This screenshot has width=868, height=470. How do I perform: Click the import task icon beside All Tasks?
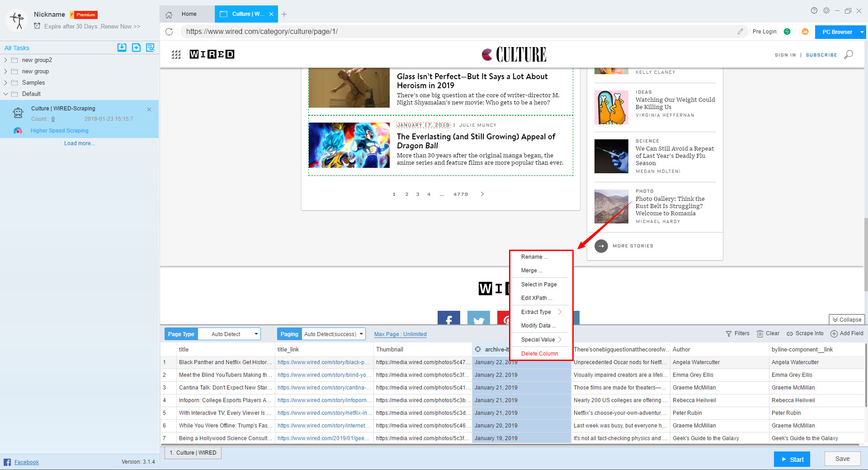pyautogui.click(x=122, y=47)
